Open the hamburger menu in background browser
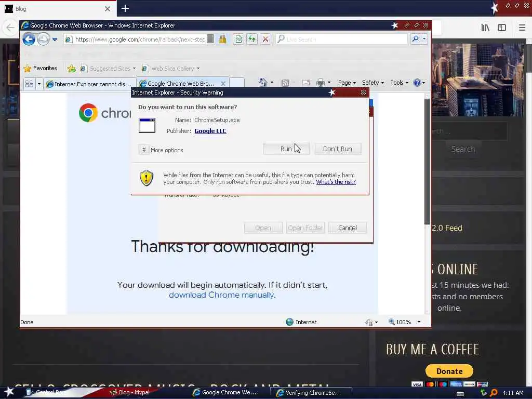 522,28
